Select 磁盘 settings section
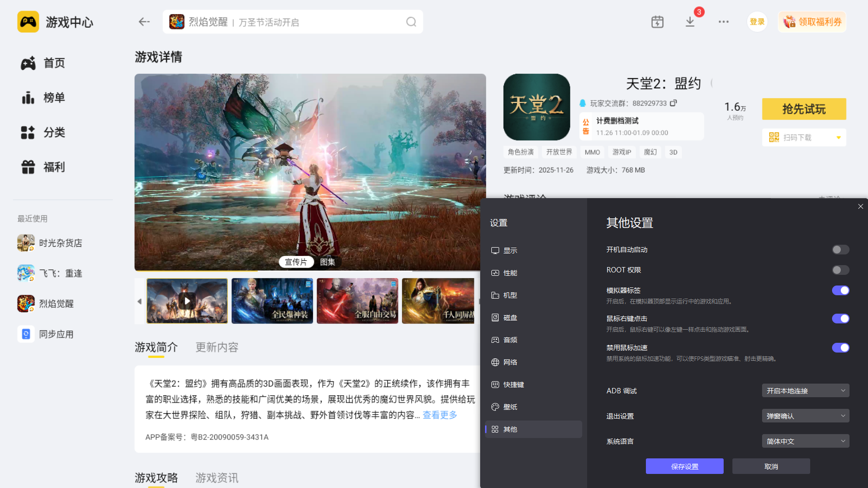The image size is (868, 488). [x=534, y=318]
